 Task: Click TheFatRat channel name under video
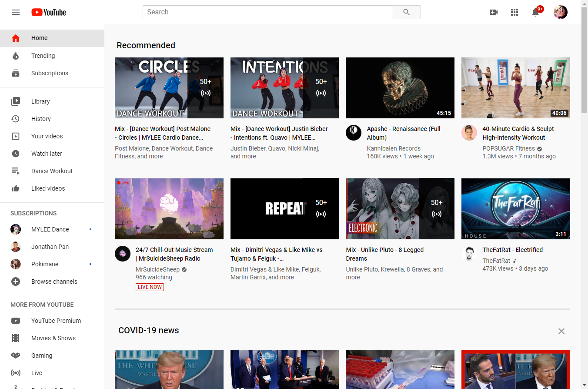pos(496,261)
